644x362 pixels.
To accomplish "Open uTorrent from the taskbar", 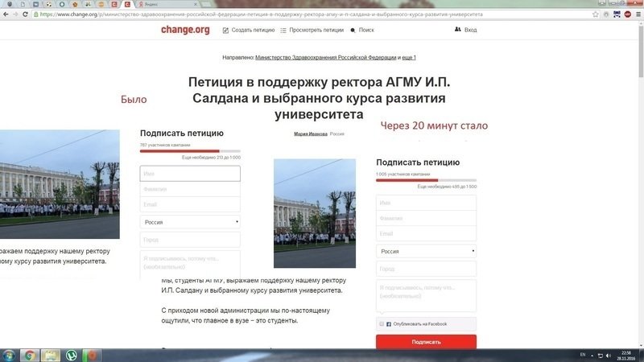I will click(71, 355).
